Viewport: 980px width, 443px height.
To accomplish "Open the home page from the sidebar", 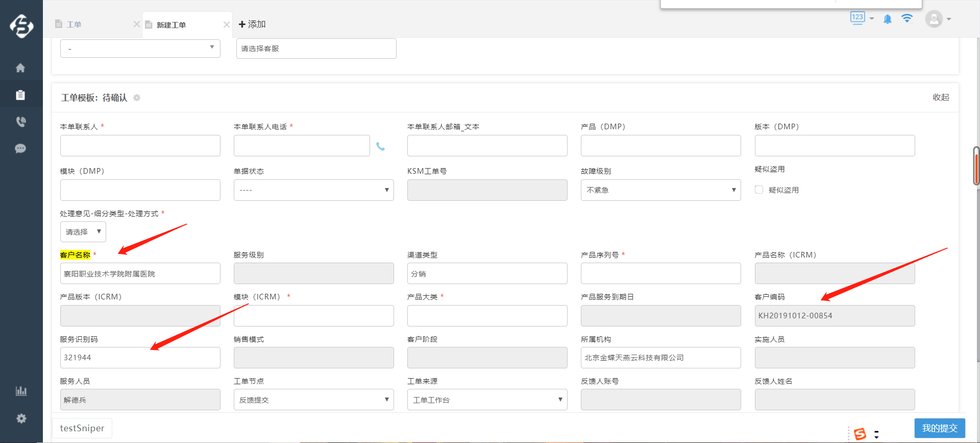I will coord(20,68).
